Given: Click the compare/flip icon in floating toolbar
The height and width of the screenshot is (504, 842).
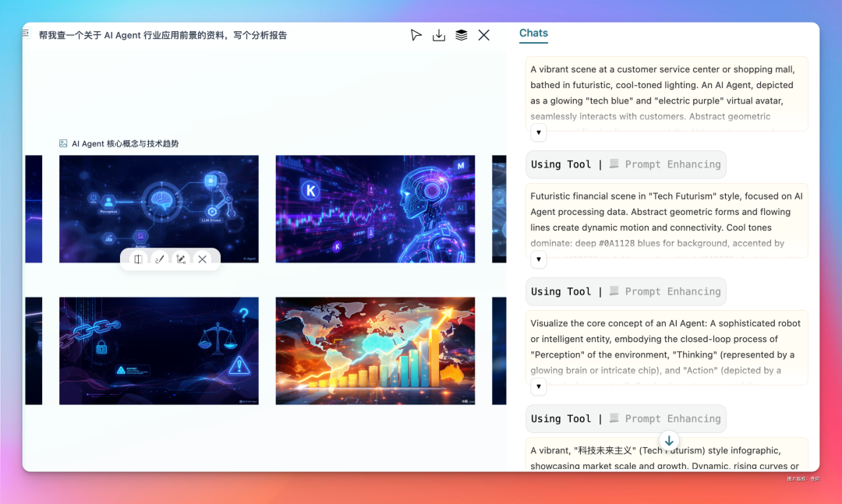Looking at the screenshot, I should pos(138,259).
